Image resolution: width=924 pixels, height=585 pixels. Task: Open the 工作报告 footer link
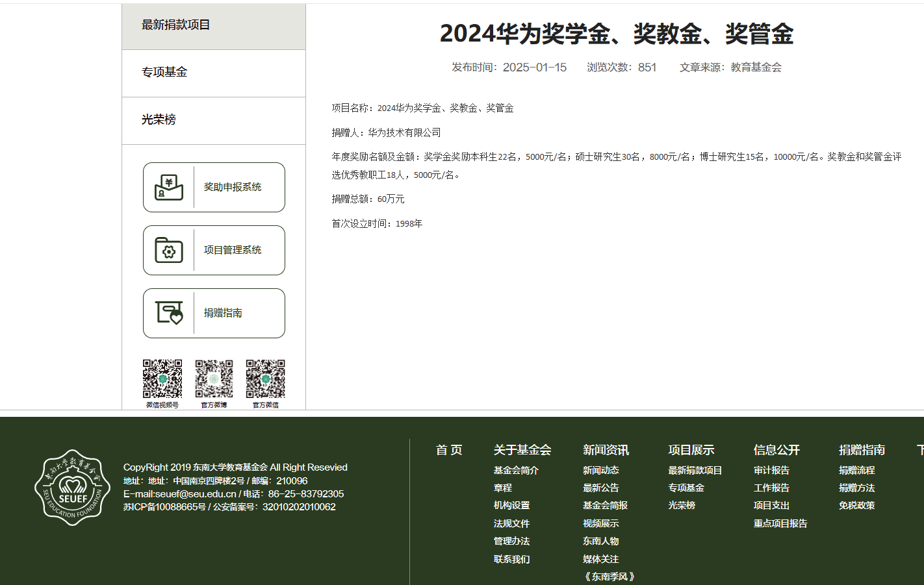(x=772, y=488)
